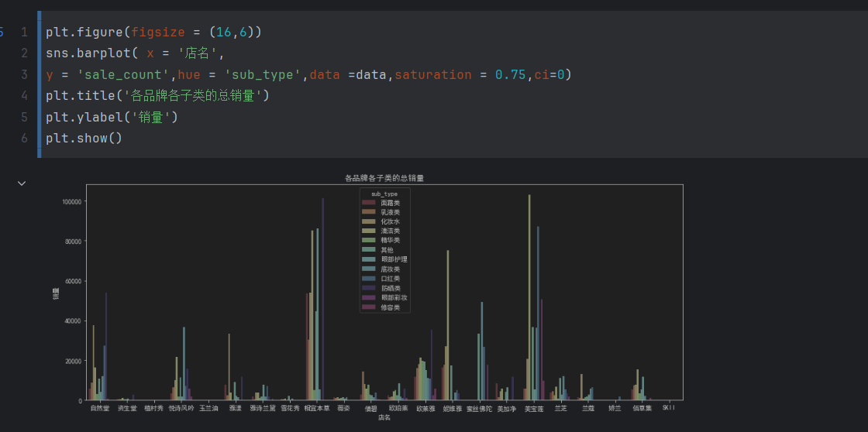The height and width of the screenshot is (432, 868).
Task: Place cursor on the plt.show() line
Action: (84, 138)
